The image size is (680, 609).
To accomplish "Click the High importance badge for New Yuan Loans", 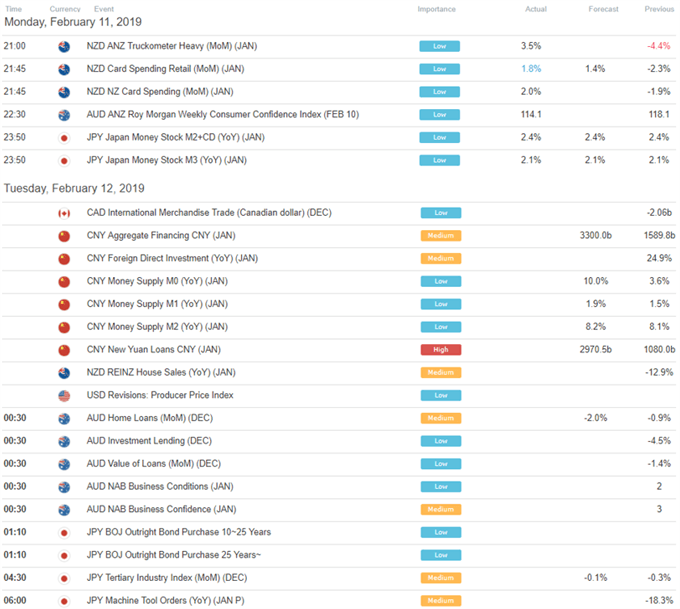I will coord(441,350).
